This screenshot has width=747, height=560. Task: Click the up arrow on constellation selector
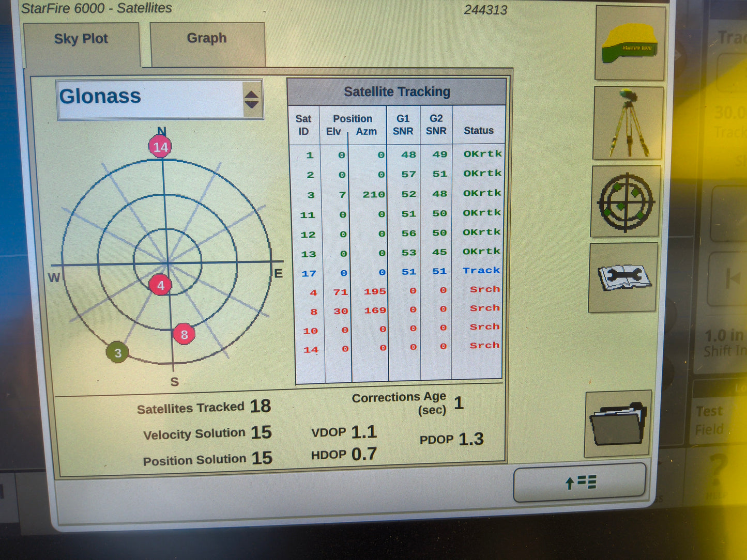point(252,95)
